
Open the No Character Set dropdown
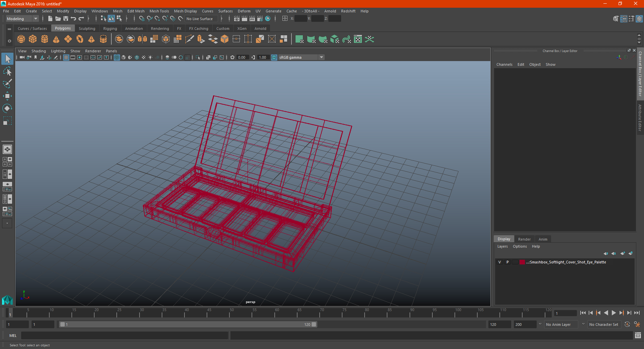[604, 325]
